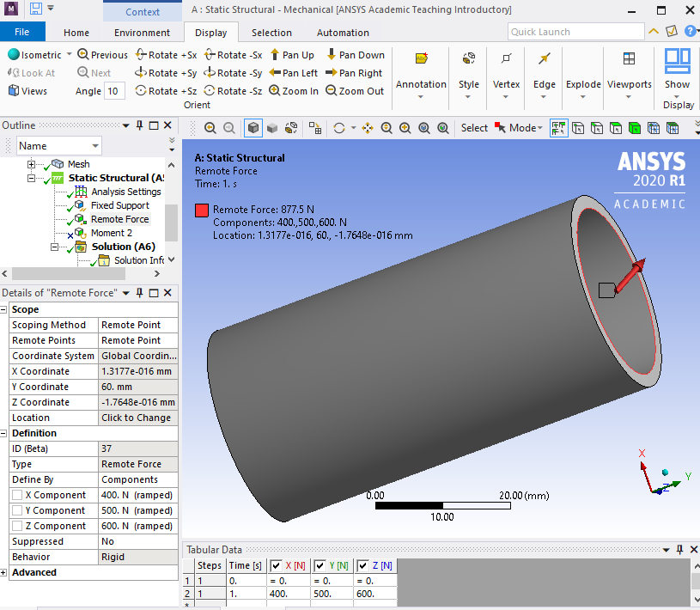The width and height of the screenshot is (700, 610).
Task: Click the Rotate +Sx icon
Action: tap(139, 55)
